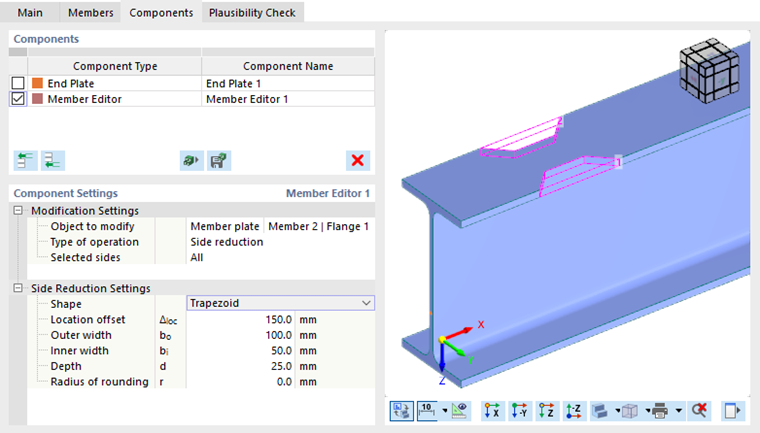Click the Selected sides All value
This screenshot has width=760, height=433.
(280, 257)
